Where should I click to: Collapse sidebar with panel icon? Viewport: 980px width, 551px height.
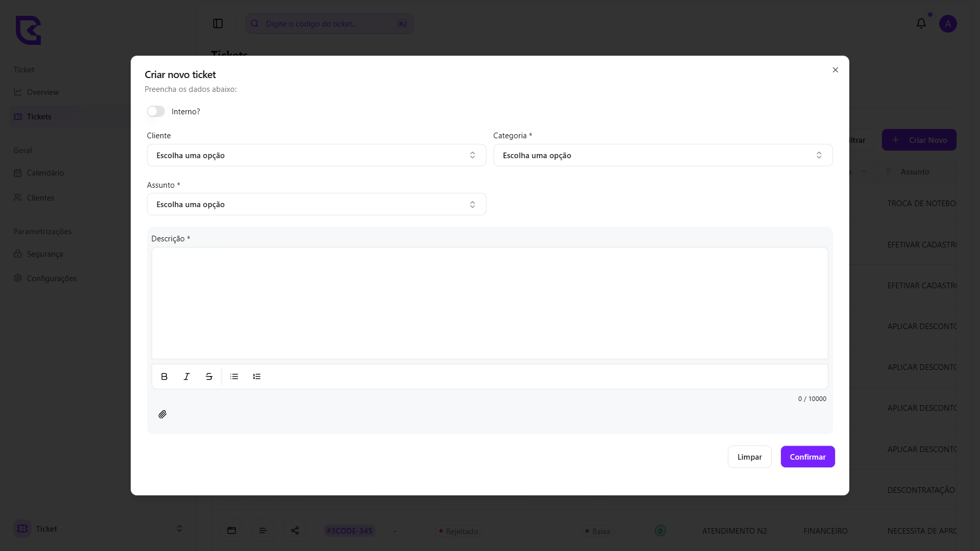click(218, 23)
